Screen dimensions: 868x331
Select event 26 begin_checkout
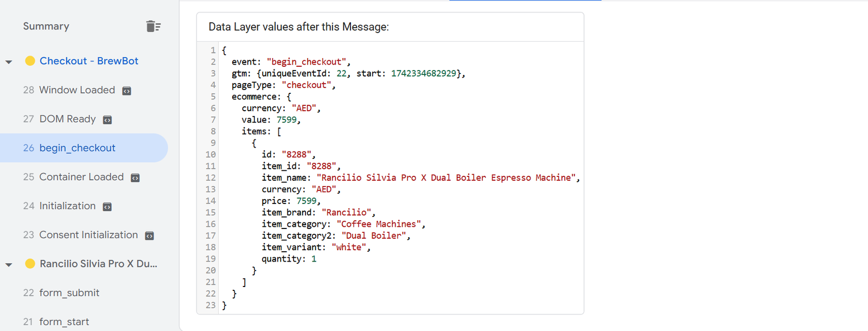point(77,148)
